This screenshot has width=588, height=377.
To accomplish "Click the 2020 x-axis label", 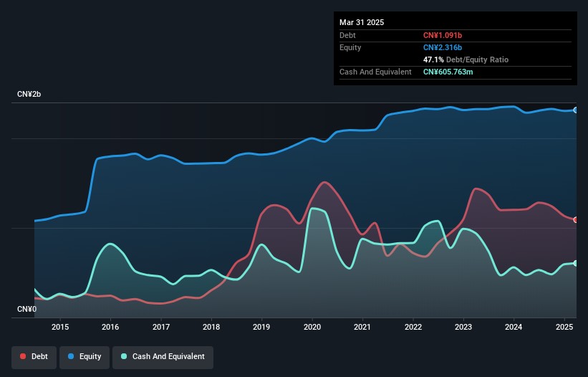I will coord(312,327).
